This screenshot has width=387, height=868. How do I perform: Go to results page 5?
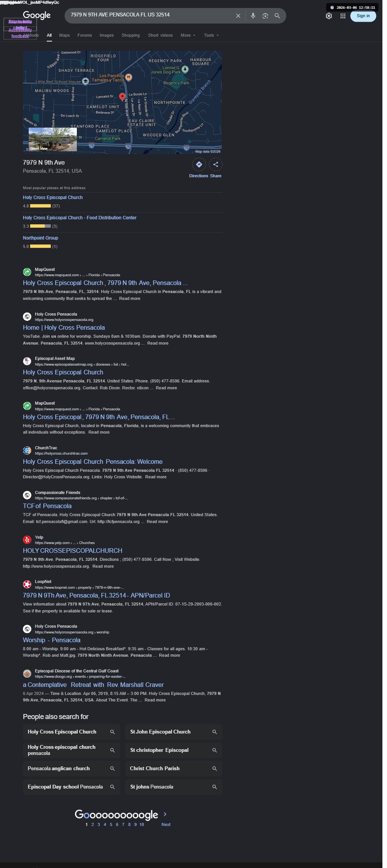pyautogui.click(x=111, y=824)
